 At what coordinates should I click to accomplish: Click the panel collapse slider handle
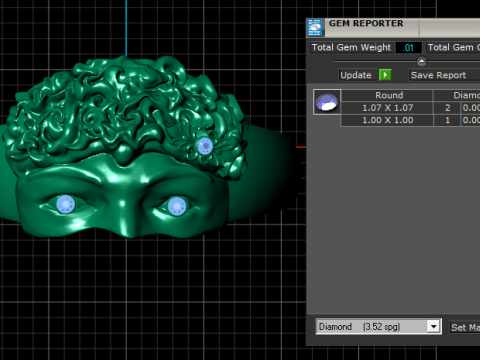click(421, 61)
